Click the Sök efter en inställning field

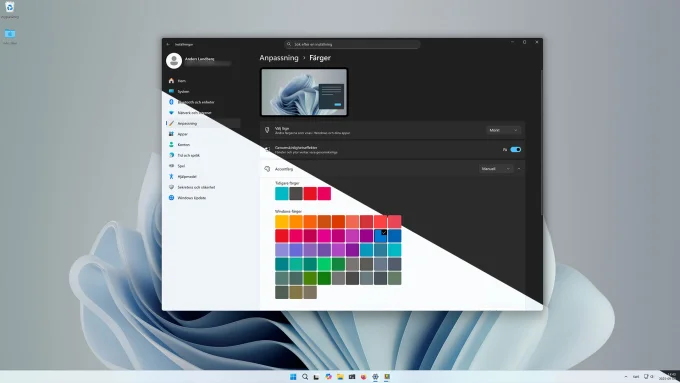352,44
